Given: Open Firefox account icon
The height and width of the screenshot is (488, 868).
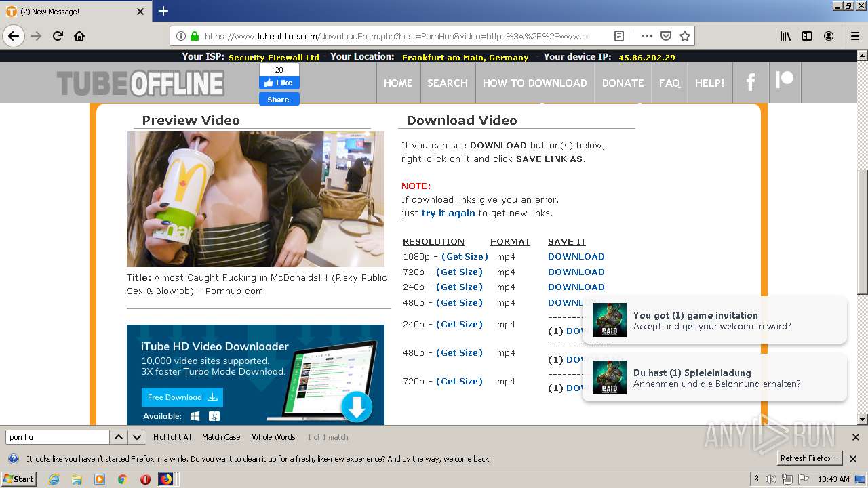Looking at the screenshot, I should click(829, 36).
